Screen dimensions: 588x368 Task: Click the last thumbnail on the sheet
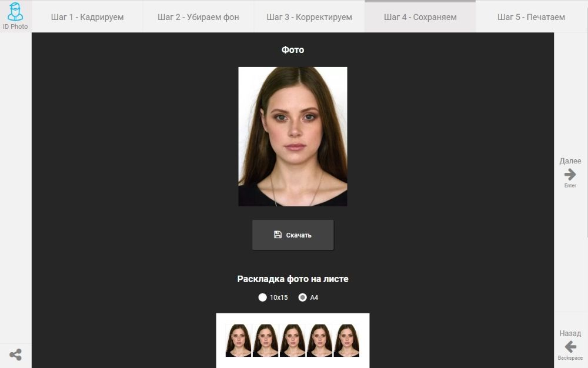tap(346, 340)
